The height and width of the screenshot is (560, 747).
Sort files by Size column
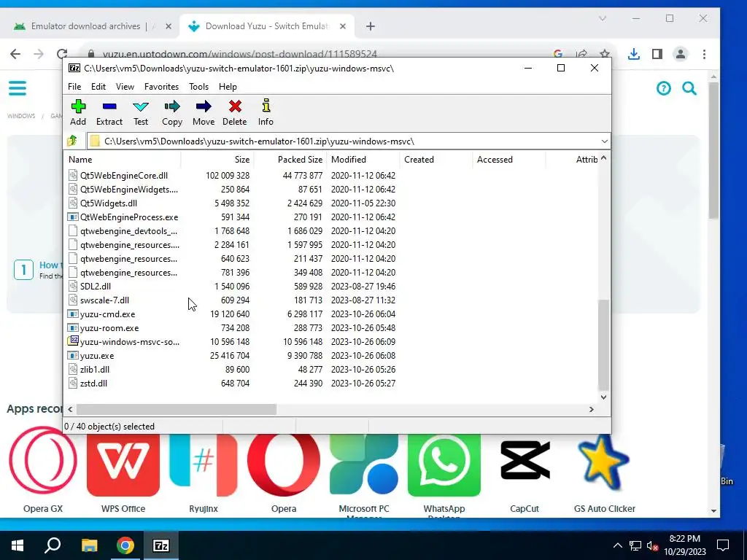pyautogui.click(x=217, y=160)
